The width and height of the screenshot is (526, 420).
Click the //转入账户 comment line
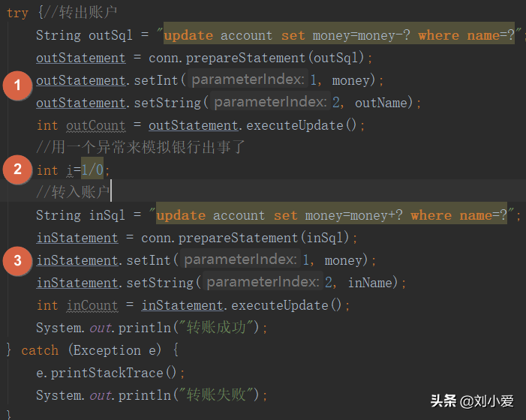coord(73,193)
